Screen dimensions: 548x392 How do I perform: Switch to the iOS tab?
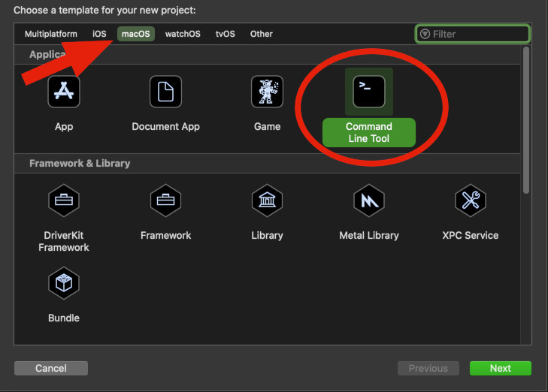point(99,34)
